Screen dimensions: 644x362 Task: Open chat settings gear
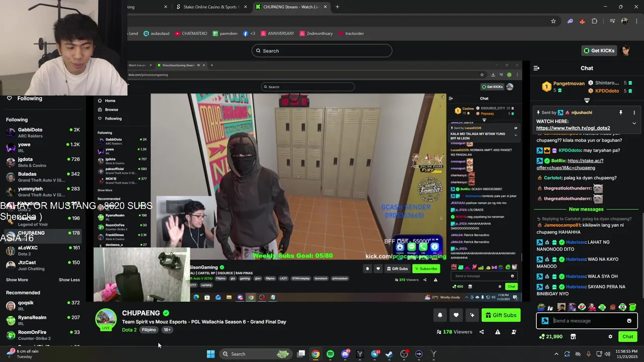point(610,336)
